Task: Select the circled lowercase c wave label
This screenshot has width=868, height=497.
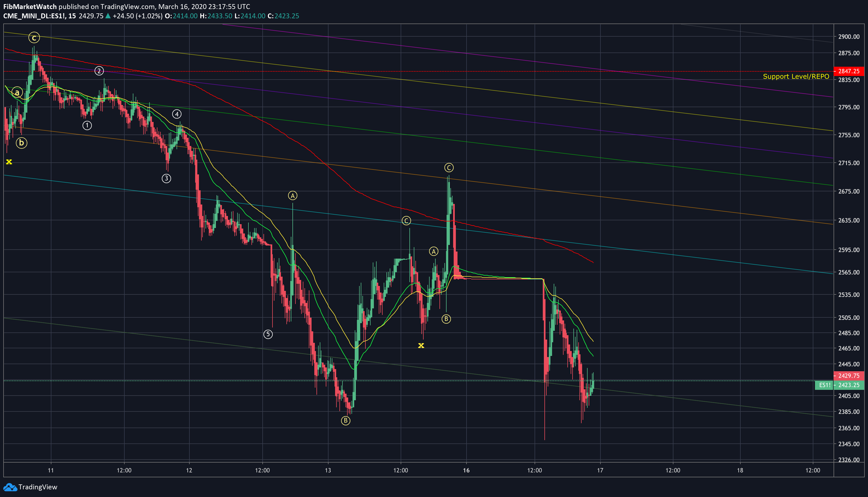Action: click(34, 37)
